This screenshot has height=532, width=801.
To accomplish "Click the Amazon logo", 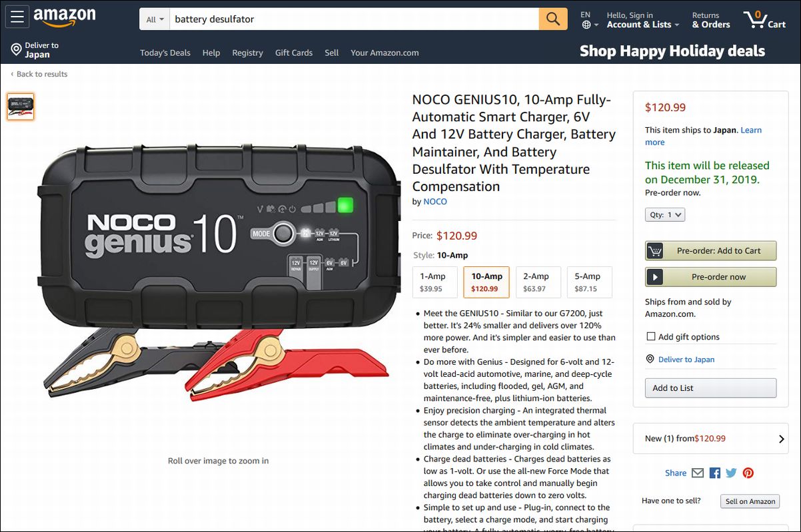I will 65,17.
